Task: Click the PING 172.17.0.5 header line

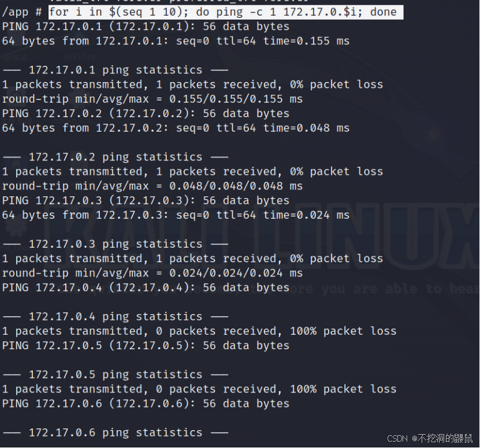Action: coord(146,345)
